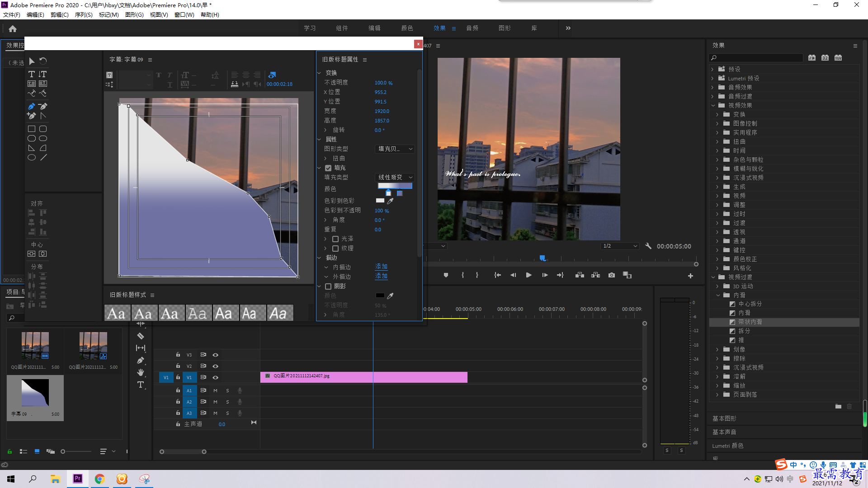Mute audio track A1

point(215,390)
